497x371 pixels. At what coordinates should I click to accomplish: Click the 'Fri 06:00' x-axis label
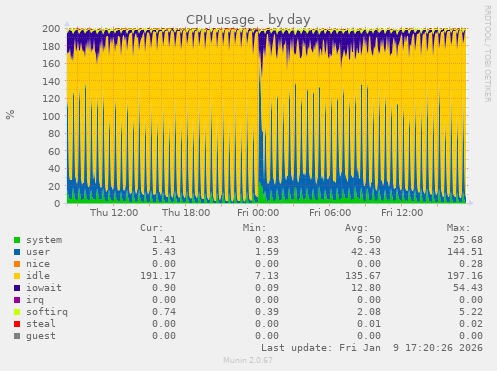pos(330,213)
